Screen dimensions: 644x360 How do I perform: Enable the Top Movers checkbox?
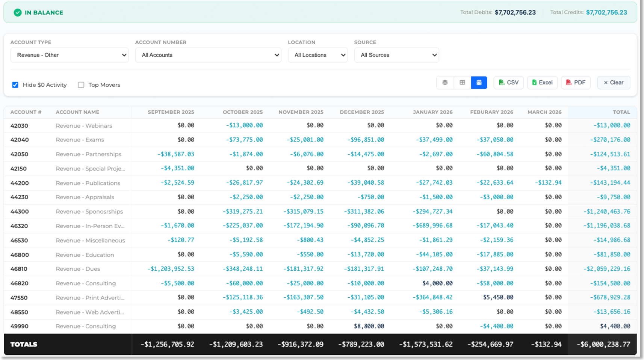81,85
